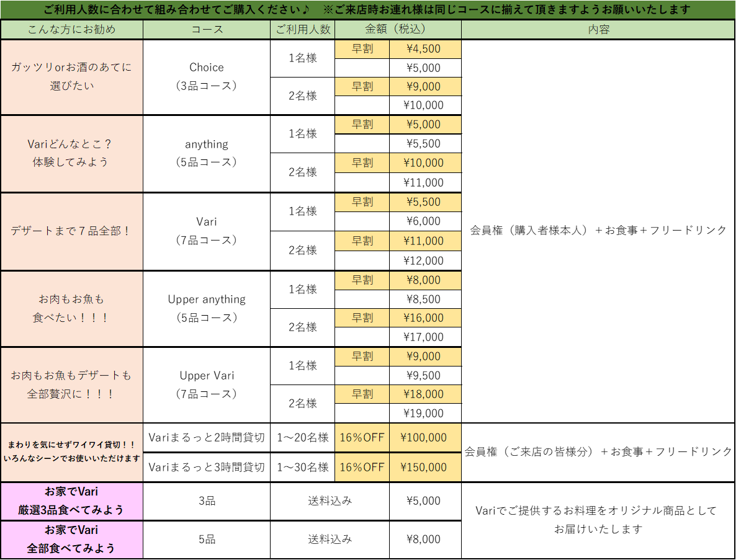The width and height of the screenshot is (736, 560).
Task: Select the Upper Vari (7品コース) cell
Action: point(207,384)
